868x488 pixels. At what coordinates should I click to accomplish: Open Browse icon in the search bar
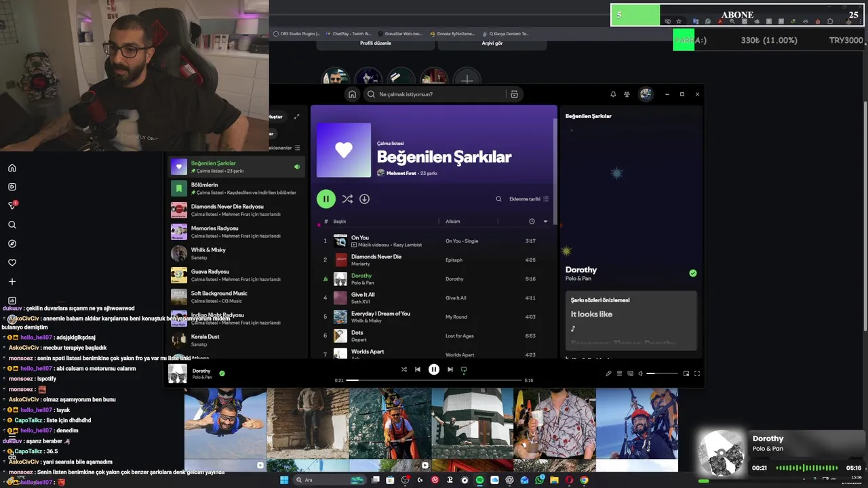[x=514, y=94]
